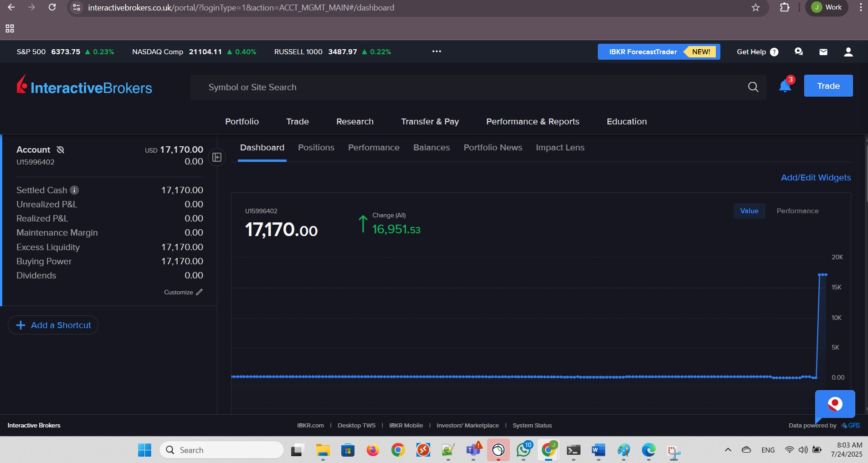The image size is (868, 463).
Task: Click the chart's latest data point
Action: coord(826,275)
